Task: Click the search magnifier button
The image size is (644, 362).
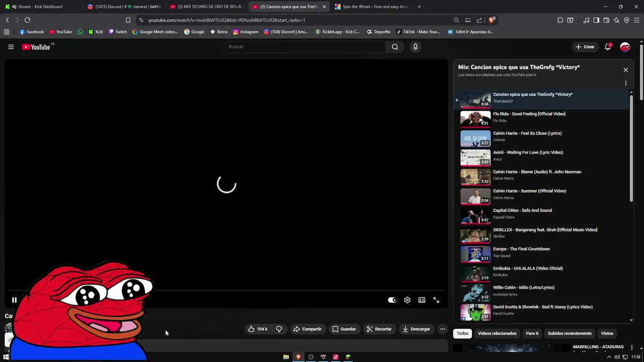Action: tap(395, 47)
